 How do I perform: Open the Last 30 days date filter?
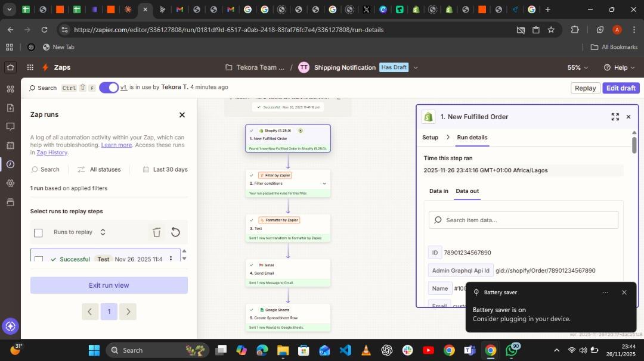pos(165,169)
